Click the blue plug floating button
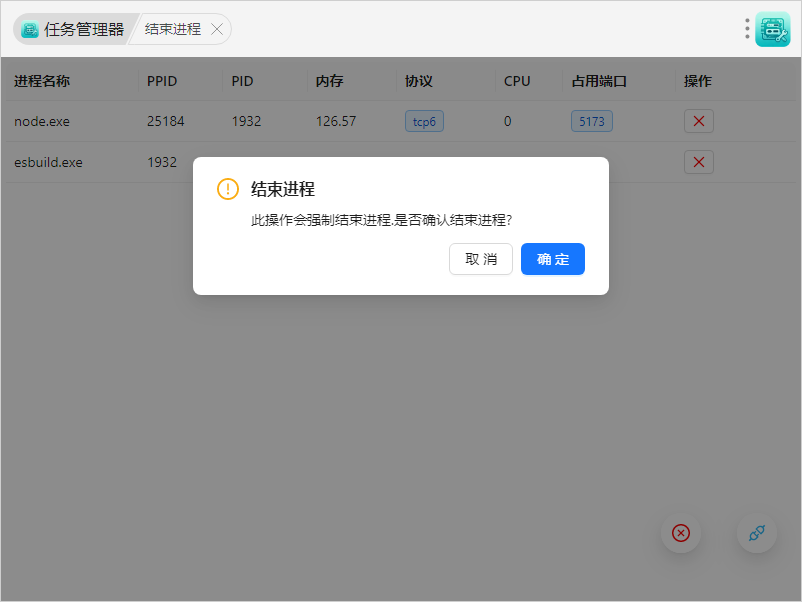 [x=757, y=533]
